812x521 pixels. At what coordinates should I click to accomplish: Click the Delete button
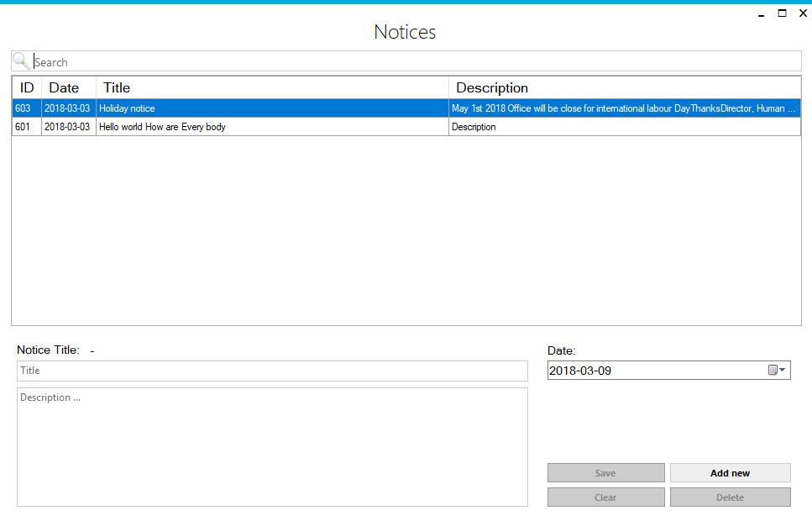tap(731, 497)
